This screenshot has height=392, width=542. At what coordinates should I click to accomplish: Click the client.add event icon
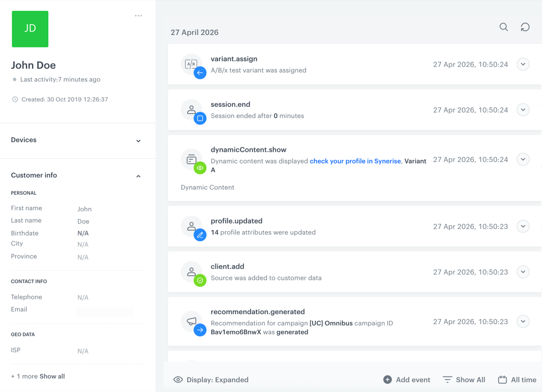[192, 272]
